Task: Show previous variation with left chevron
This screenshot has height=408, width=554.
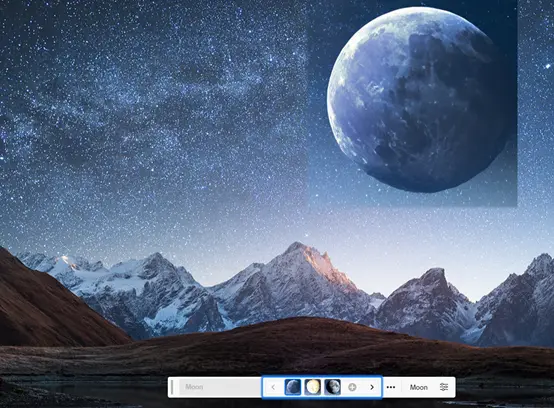Action: pyautogui.click(x=273, y=387)
